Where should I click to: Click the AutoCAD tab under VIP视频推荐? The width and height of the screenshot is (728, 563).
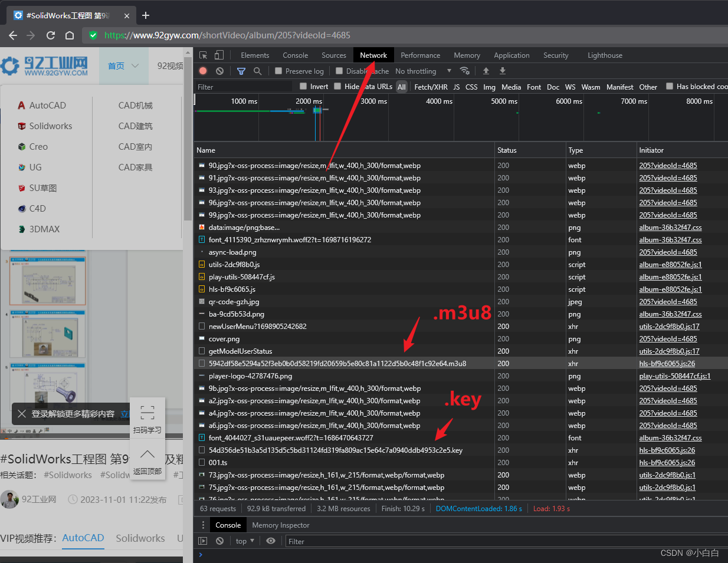[83, 538]
